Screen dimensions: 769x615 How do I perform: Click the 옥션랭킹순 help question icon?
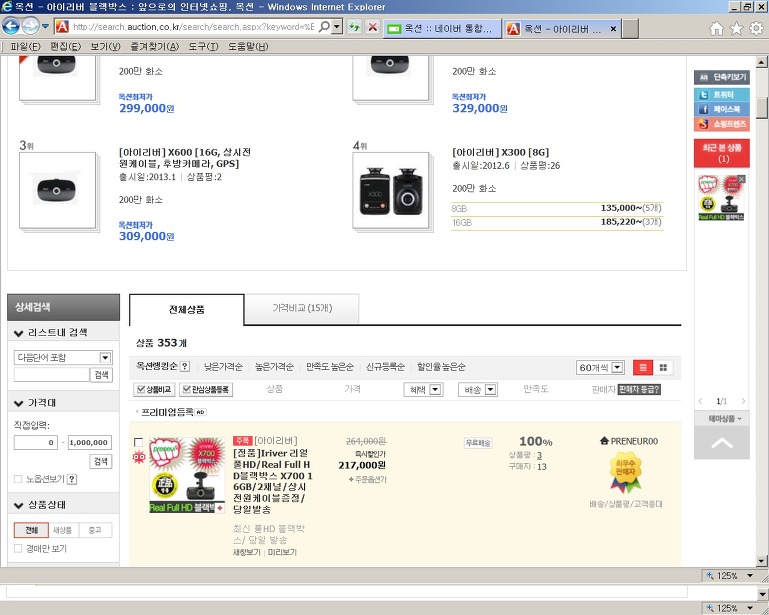click(185, 366)
